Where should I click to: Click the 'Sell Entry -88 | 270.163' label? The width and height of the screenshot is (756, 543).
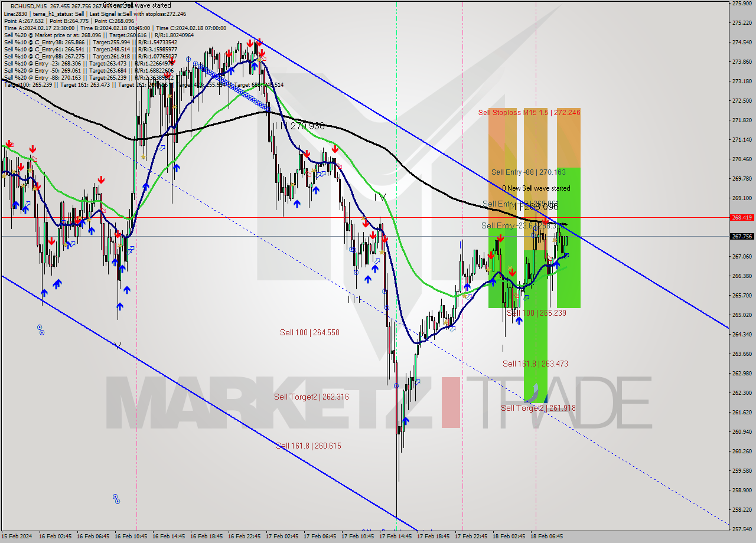click(x=528, y=172)
